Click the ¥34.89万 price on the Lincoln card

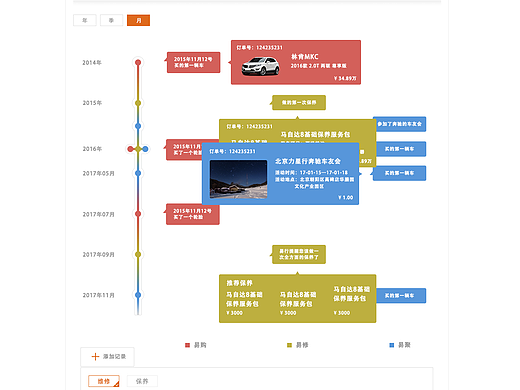(x=345, y=78)
